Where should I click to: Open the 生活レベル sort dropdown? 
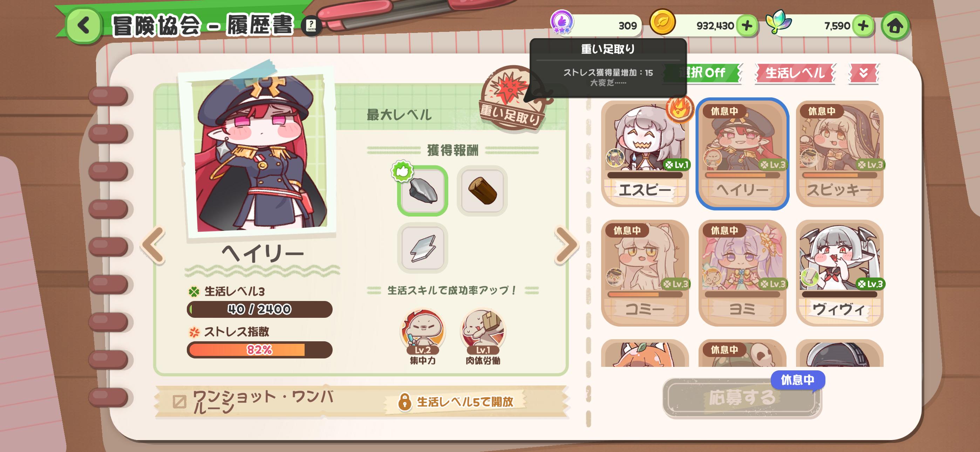[795, 73]
